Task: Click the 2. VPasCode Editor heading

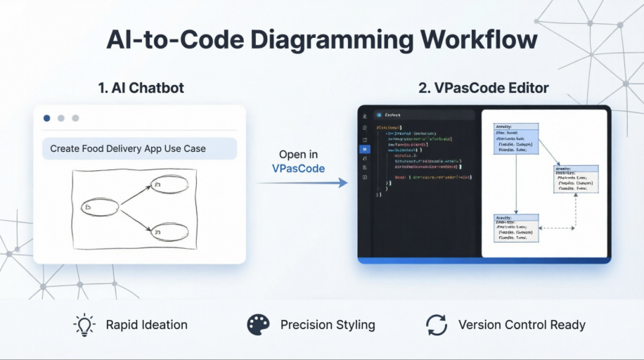Action: click(484, 88)
